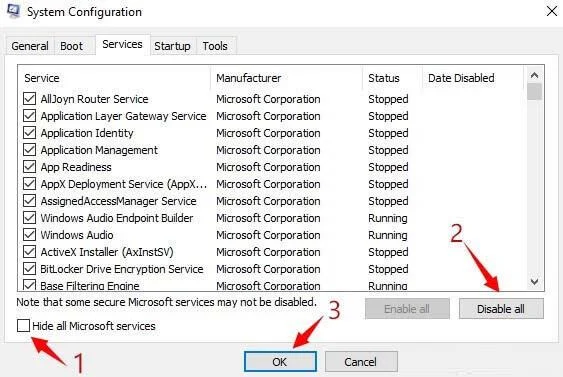Enable Hide all Microsoft services checkbox

pos(23,326)
